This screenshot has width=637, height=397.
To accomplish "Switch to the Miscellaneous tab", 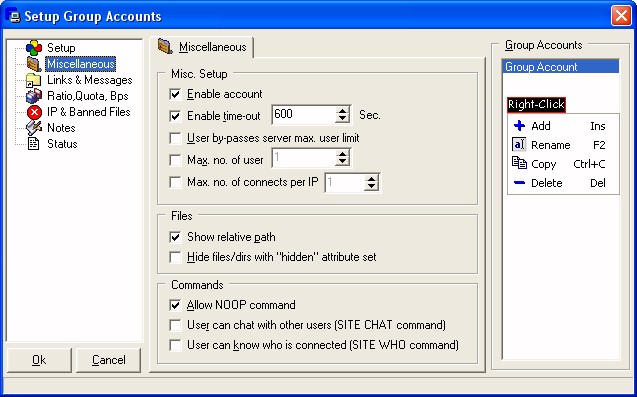I will [202, 47].
